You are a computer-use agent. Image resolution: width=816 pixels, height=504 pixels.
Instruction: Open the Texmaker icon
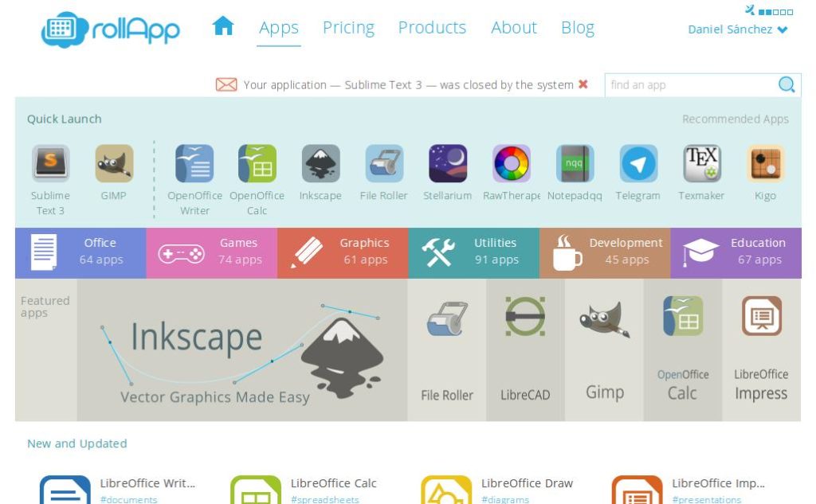click(x=701, y=163)
